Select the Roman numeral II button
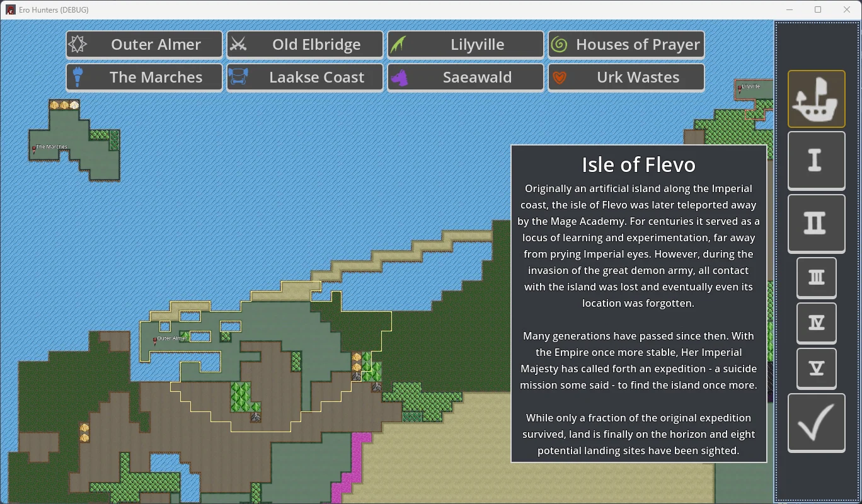862x504 pixels. (x=816, y=223)
